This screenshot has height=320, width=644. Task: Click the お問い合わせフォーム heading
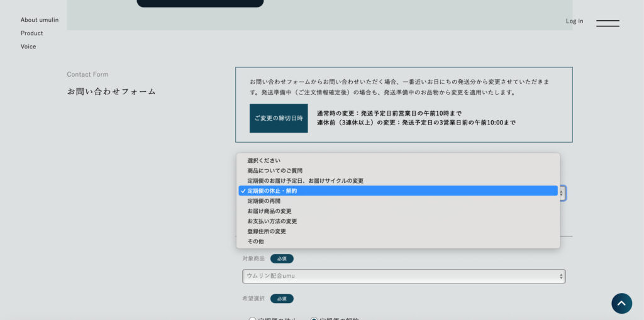point(111,92)
